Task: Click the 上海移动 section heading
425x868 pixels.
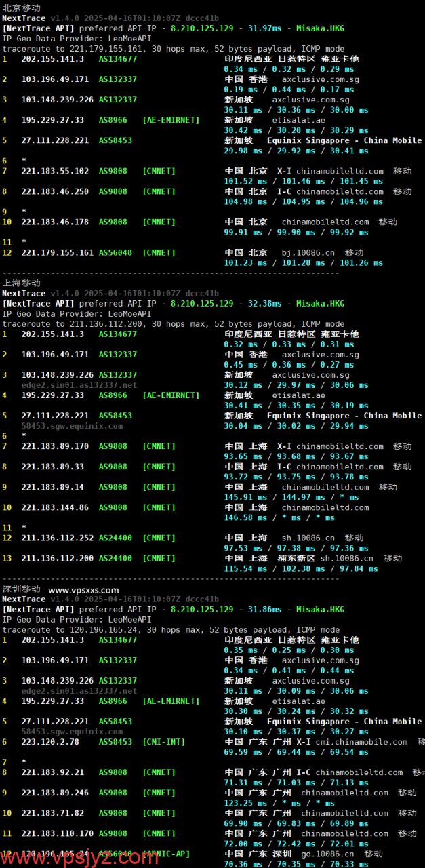Action: 21,283
